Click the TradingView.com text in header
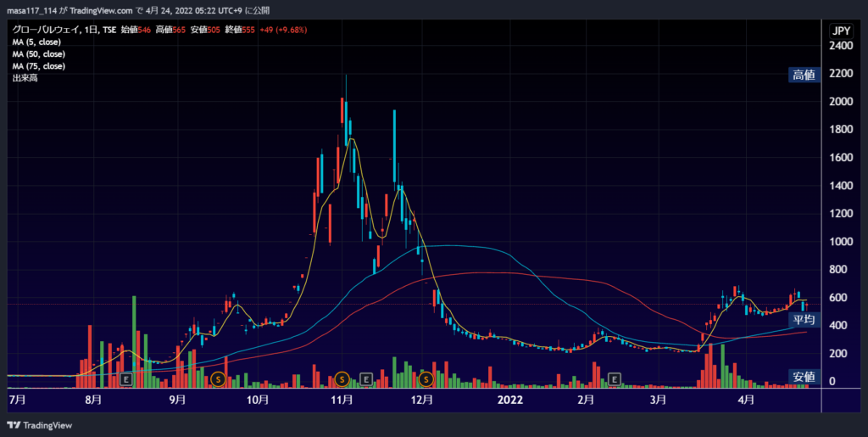 [x=102, y=10]
